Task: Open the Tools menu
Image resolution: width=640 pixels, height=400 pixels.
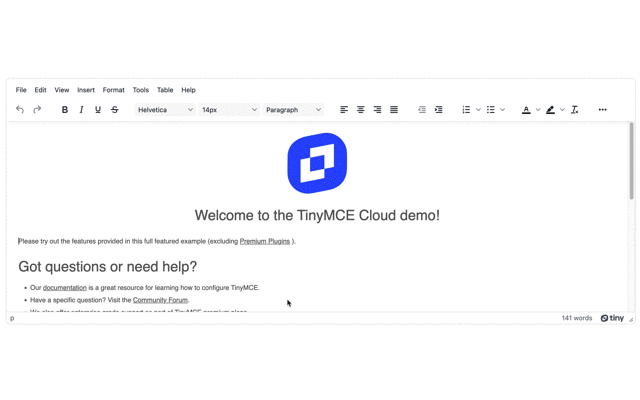Action: coord(141,90)
